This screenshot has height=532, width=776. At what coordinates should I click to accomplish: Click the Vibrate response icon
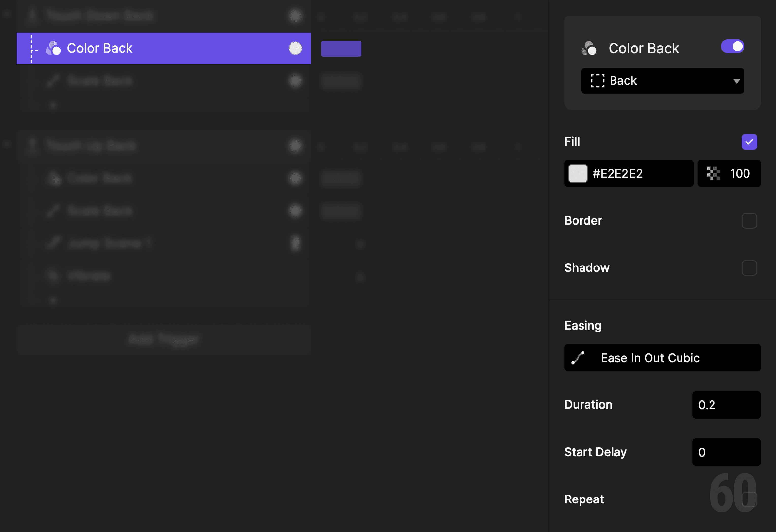53,276
